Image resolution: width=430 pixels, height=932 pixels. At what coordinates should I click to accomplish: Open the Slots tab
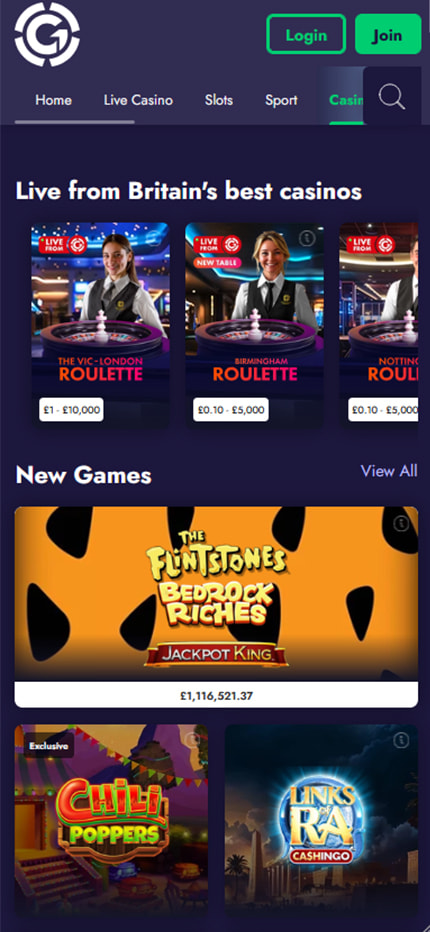[219, 100]
